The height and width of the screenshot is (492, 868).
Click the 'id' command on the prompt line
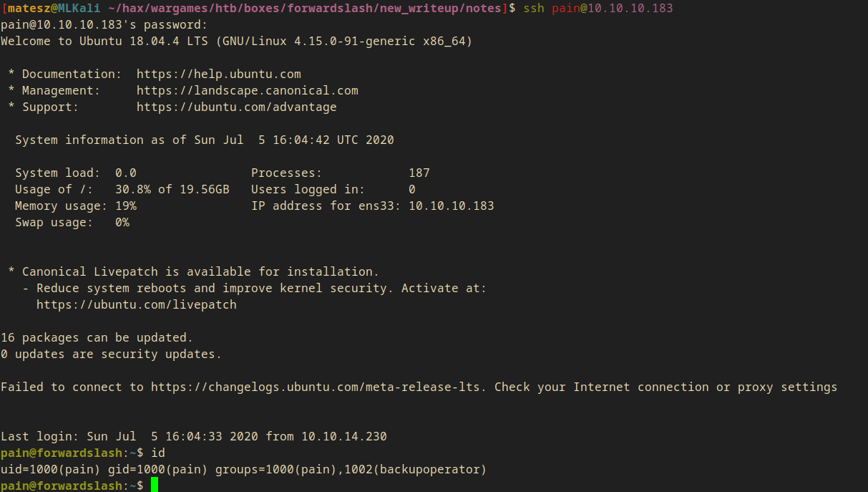(x=158, y=453)
